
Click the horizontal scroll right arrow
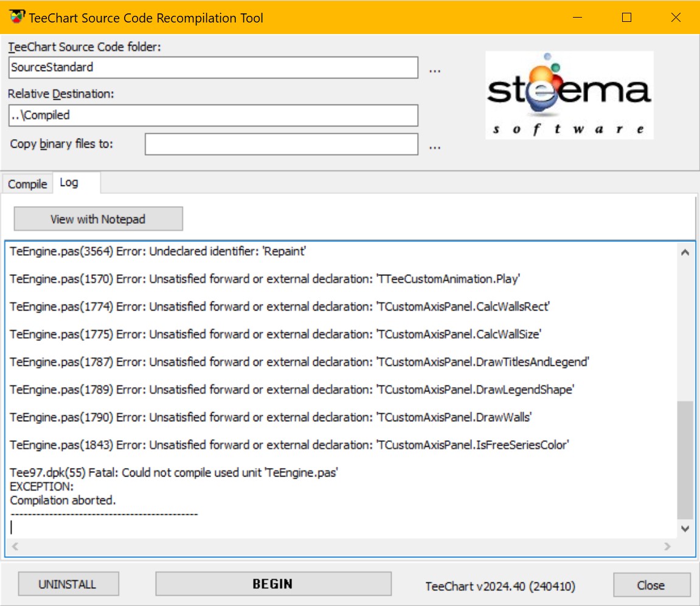coord(667,546)
